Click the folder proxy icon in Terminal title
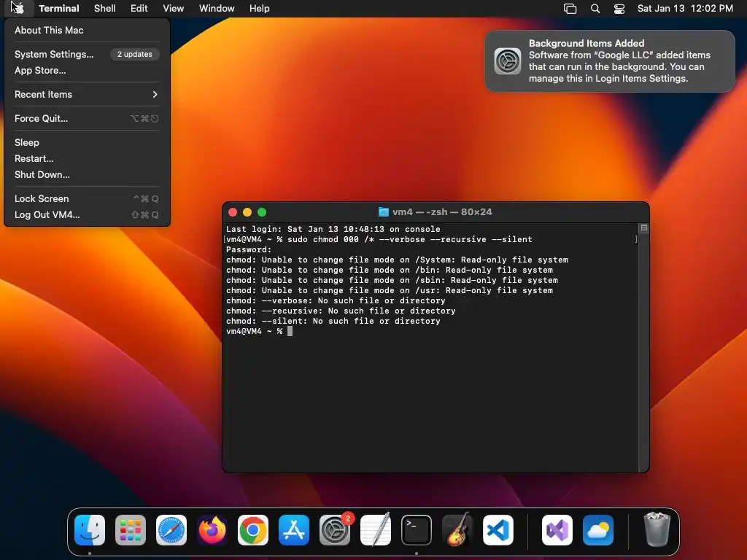The width and height of the screenshot is (747, 560). pos(383,212)
